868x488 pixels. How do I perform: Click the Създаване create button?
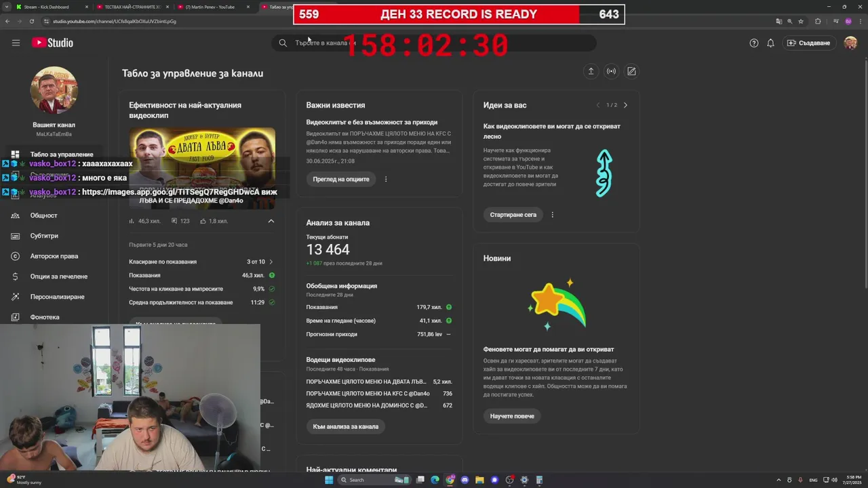click(x=808, y=43)
